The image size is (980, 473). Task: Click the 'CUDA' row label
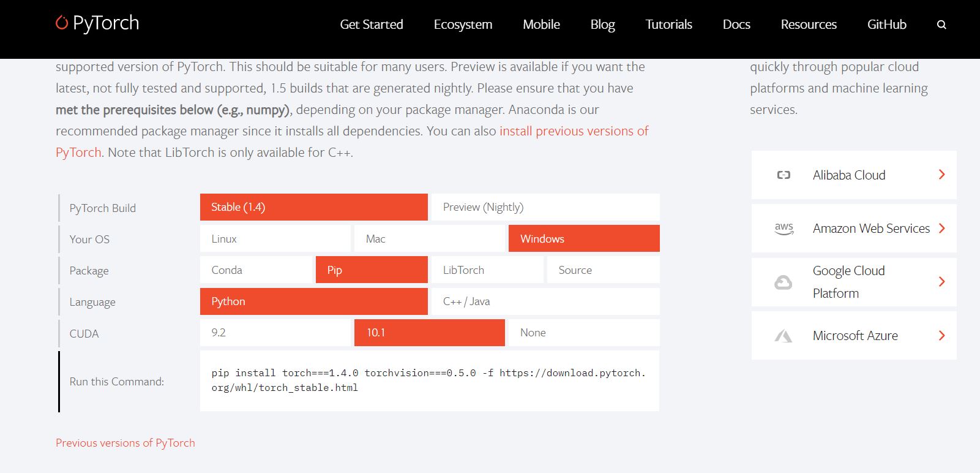coord(84,334)
